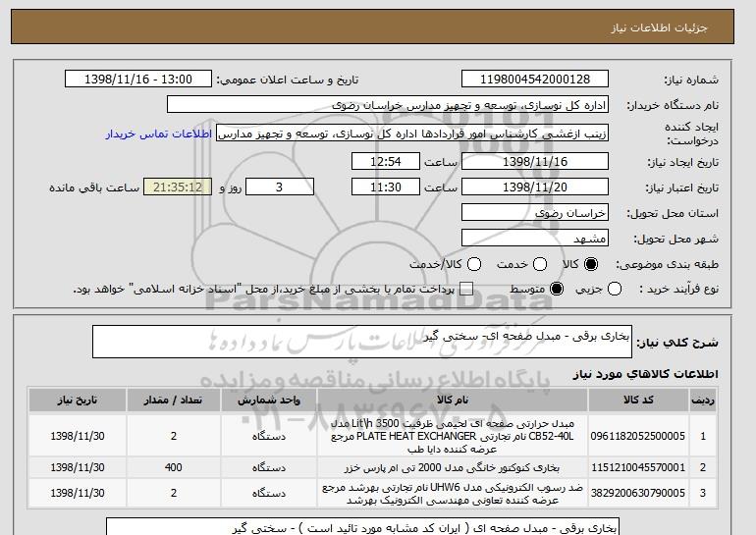756x535 pixels.
Task: Click the buyer organization name field
Action: 388,105
